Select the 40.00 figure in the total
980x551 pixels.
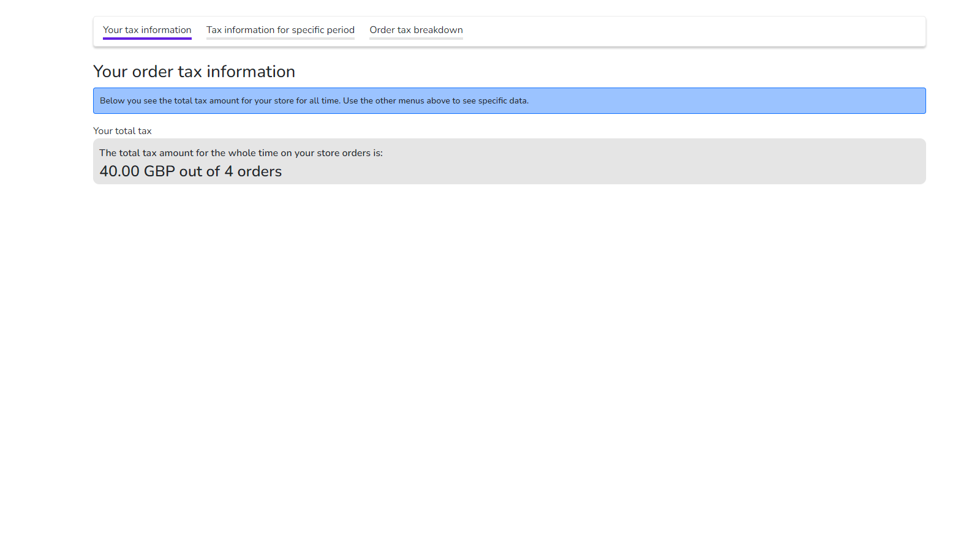[x=119, y=171]
